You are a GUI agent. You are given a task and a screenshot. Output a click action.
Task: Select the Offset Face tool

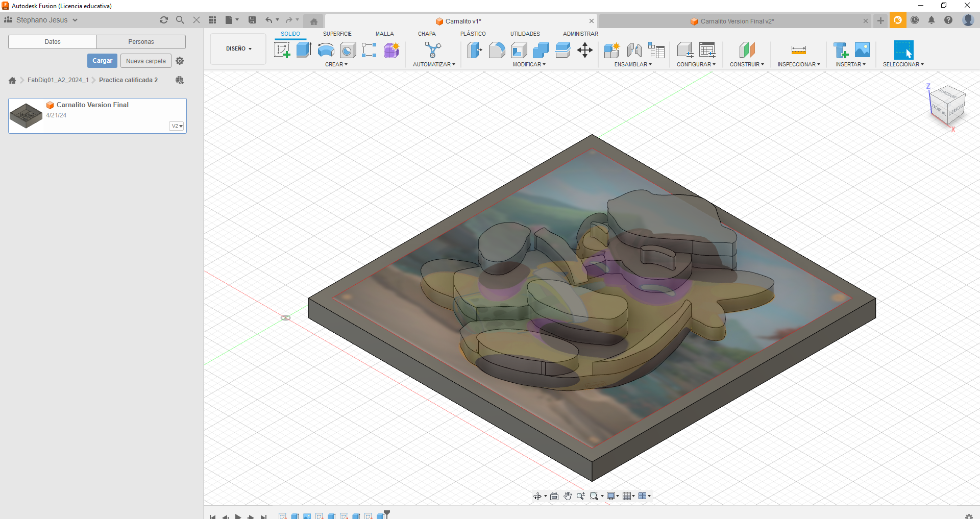[562, 50]
